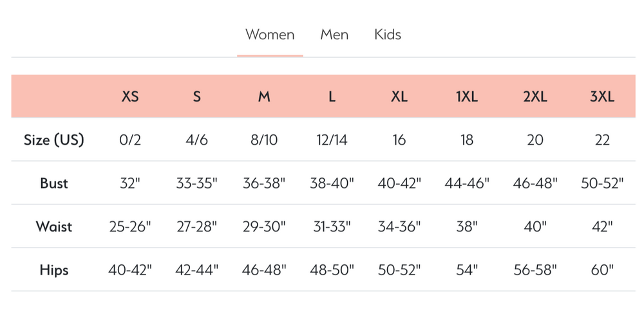Click the 36-38" bust cell
The width and height of the screenshot is (644, 319).
(x=264, y=183)
